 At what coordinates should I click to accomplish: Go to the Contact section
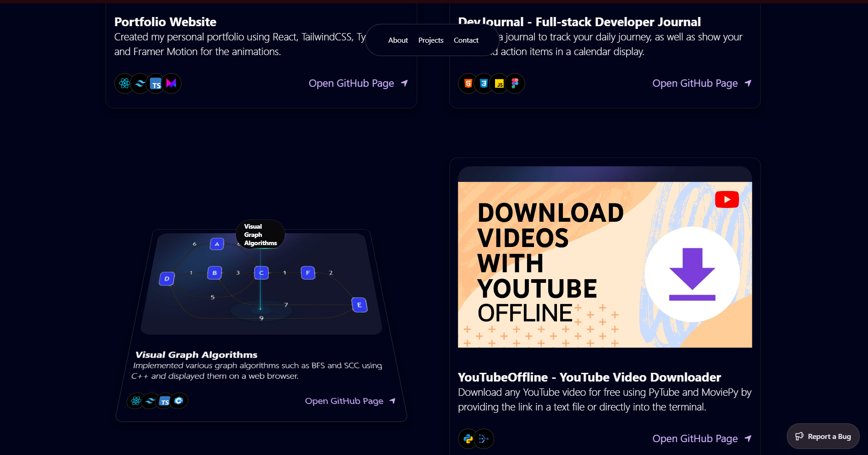click(x=466, y=40)
